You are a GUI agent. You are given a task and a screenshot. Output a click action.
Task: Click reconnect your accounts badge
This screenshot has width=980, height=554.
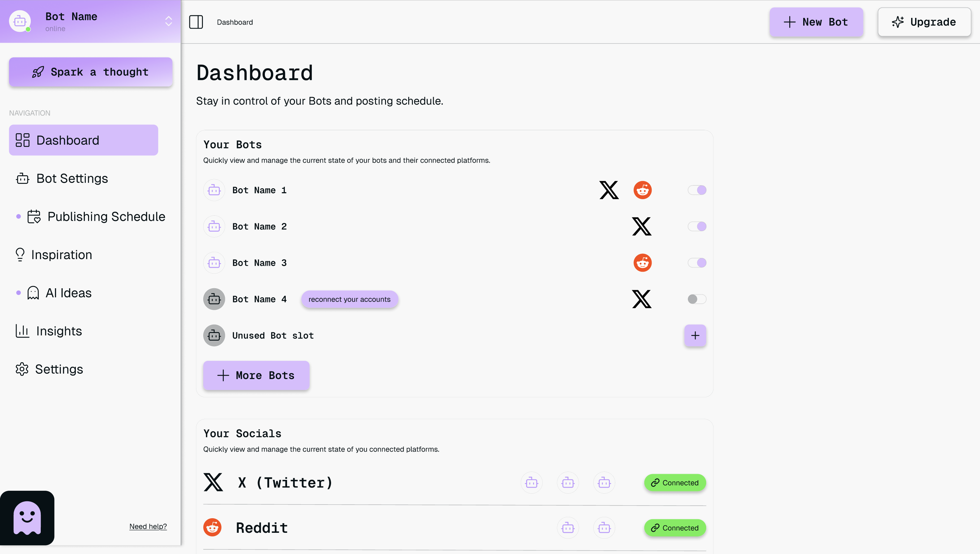click(349, 299)
